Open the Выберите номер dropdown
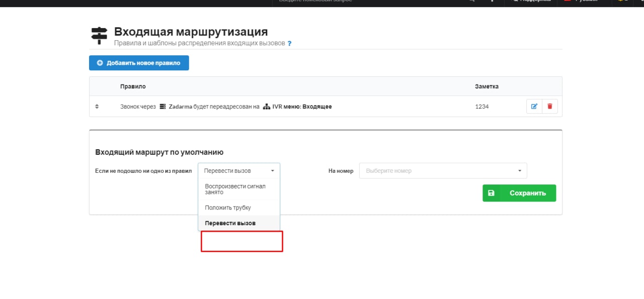Screen dimensions: 644x299 click(x=443, y=171)
